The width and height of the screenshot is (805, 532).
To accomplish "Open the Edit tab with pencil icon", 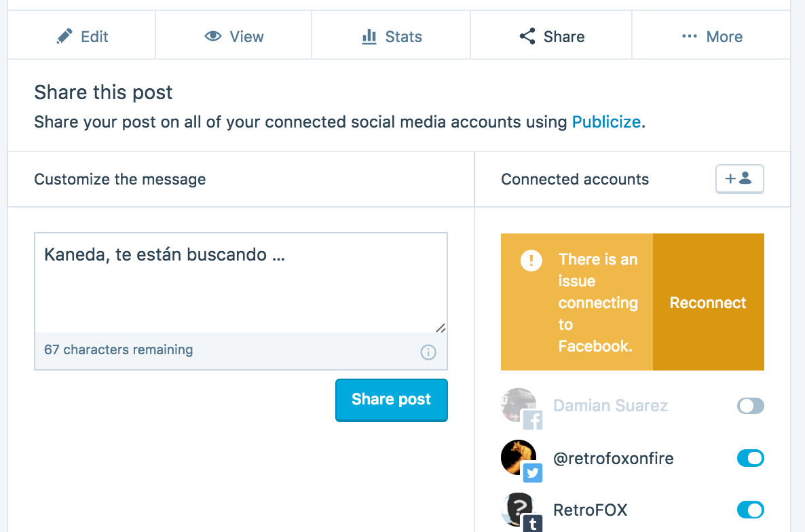I will 81,36.
